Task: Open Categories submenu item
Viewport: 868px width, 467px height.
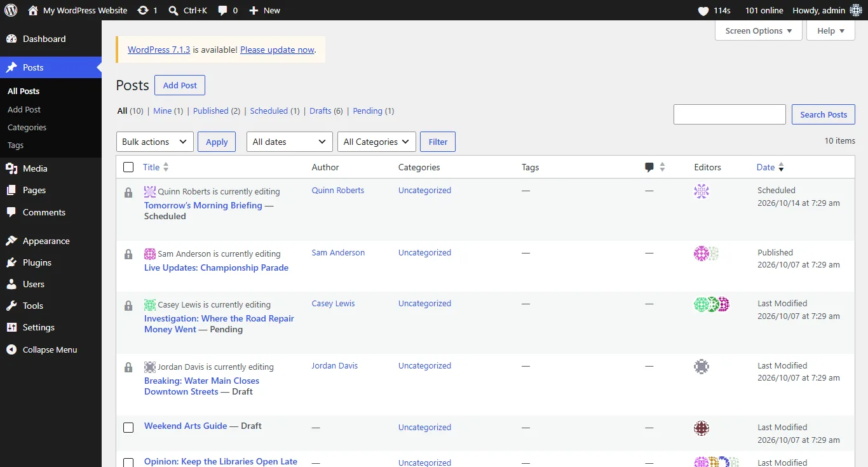Action: (27, 127)
